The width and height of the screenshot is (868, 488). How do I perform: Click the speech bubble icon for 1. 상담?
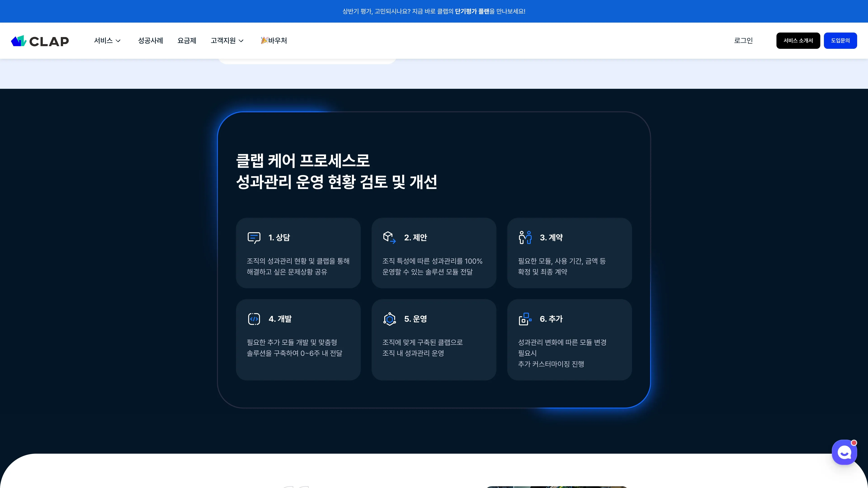pyautogui.click(x=254, y=237)
